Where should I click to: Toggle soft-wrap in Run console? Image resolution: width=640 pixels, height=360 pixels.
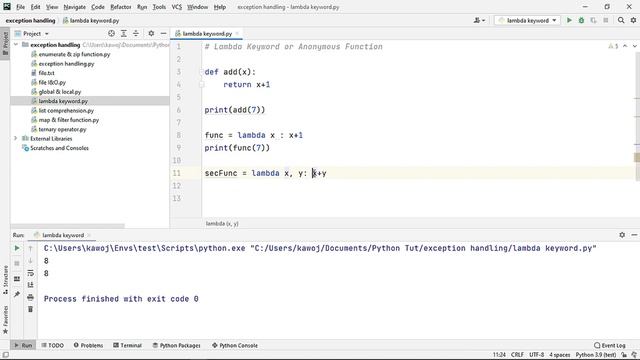coord(30,273)
